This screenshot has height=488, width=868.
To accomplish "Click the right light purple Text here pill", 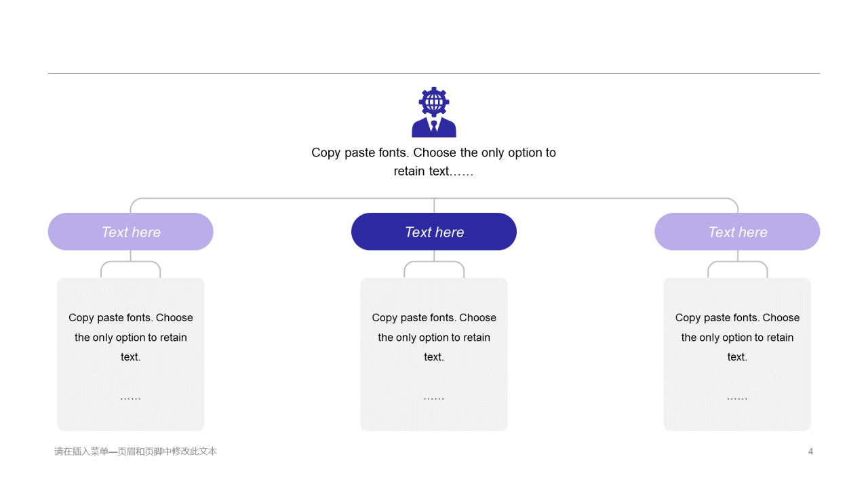I will pos(737,232).
